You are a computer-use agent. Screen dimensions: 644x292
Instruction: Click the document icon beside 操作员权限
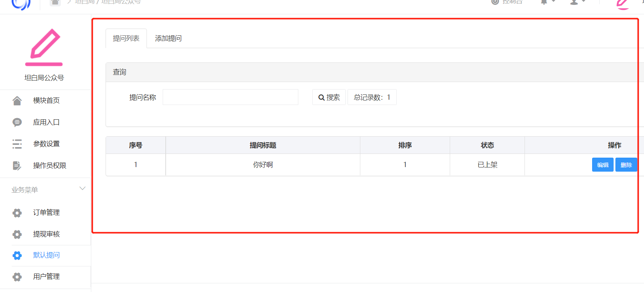click(x=17, y=166)
